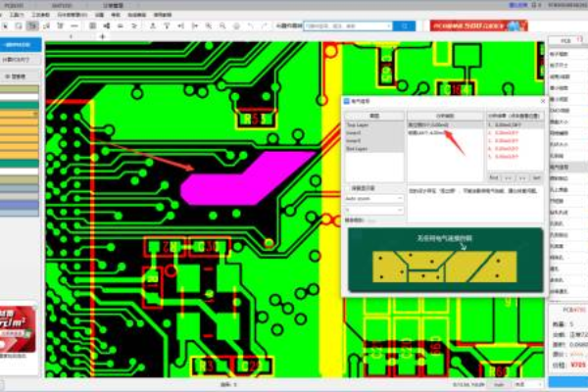Open the red promotional banner in toolbar

(x=479, y=25)
